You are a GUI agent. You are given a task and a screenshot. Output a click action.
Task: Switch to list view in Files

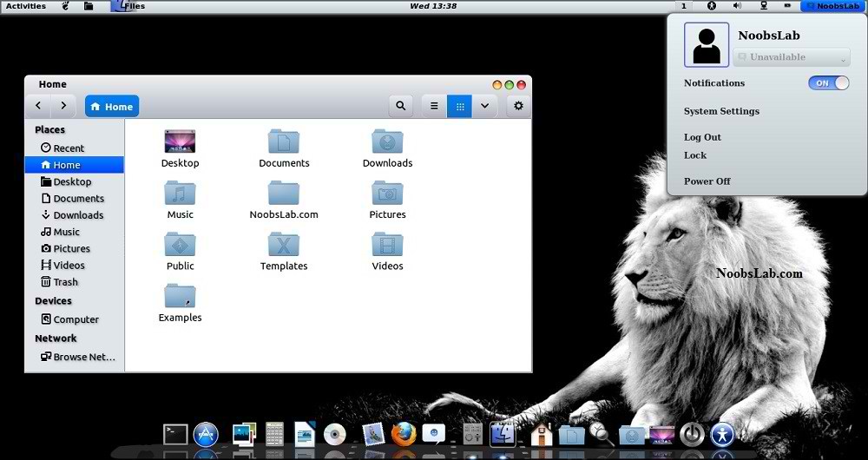click(x=435, y=106)
